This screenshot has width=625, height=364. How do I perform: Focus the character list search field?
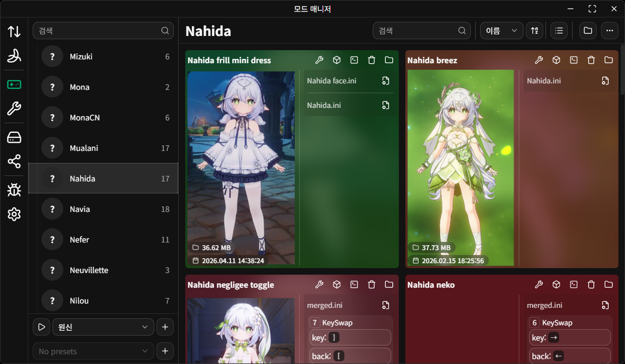[103, 31]
